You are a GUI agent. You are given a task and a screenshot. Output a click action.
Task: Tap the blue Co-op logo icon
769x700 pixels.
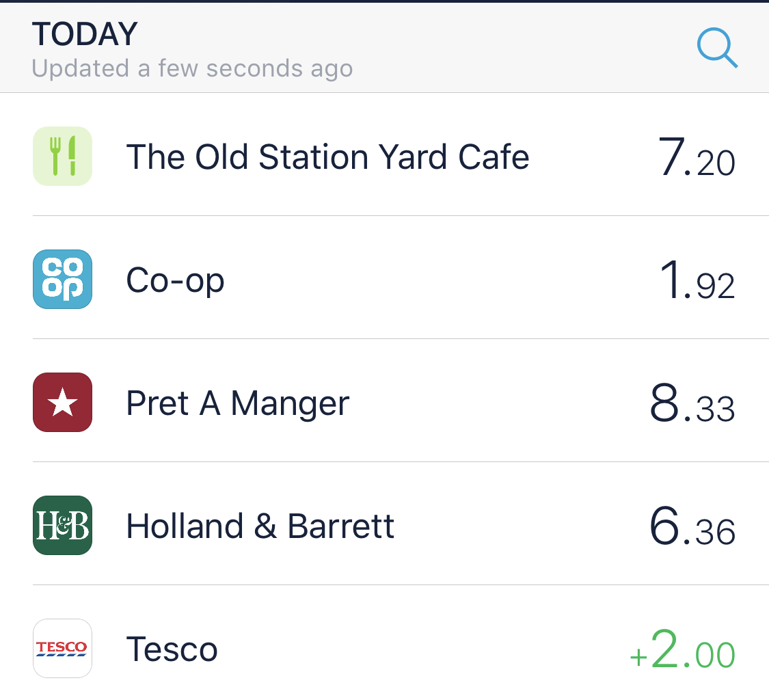coord(62,279)
